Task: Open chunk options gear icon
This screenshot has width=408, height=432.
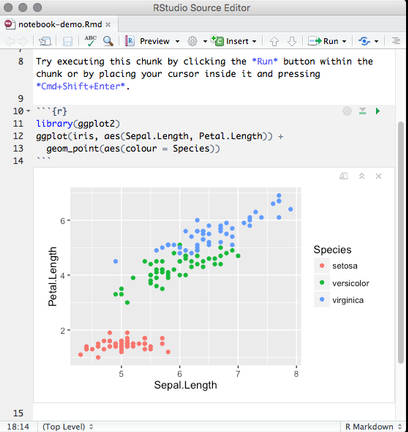Action: 347,111
